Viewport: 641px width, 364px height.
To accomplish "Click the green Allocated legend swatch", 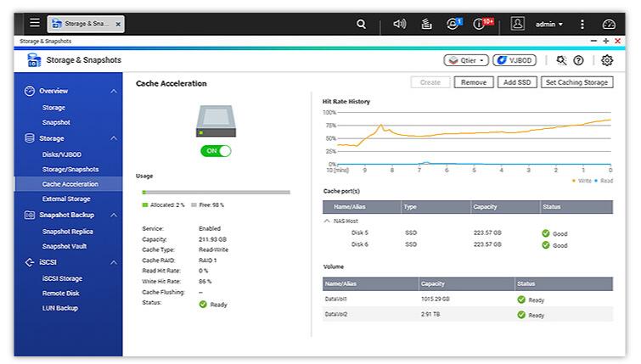I will coord(144,205).
